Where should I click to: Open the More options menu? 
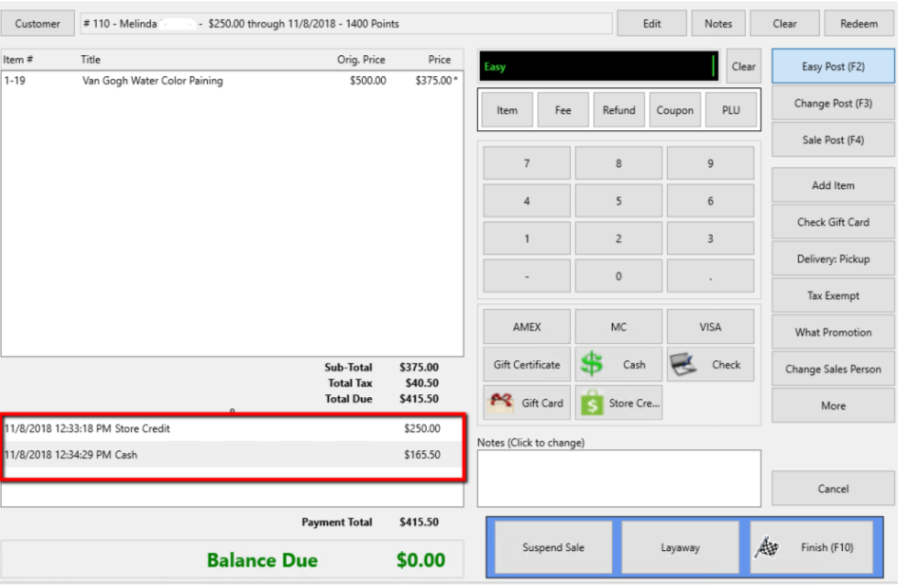[832, 406]
